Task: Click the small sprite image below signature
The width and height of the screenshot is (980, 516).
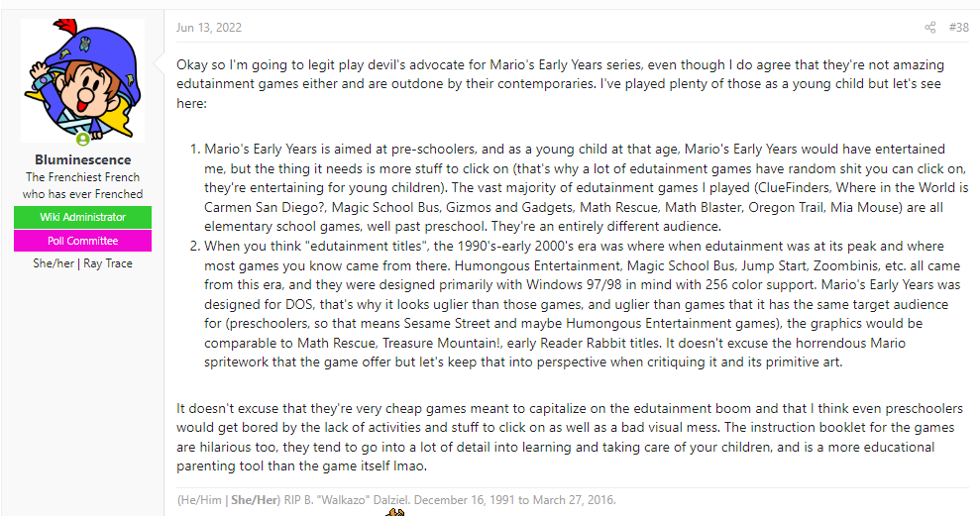Action: pos(395,512)
